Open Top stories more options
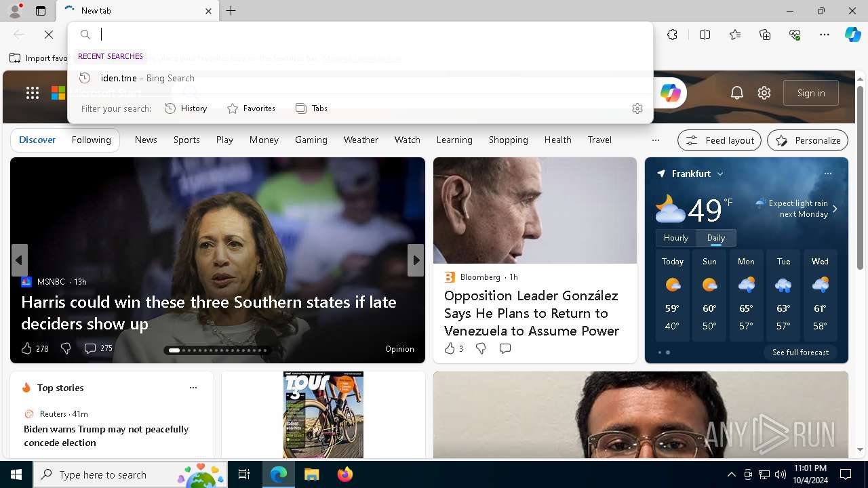Image resolution: width=868 pixels, height=488 pixels. 193,388
